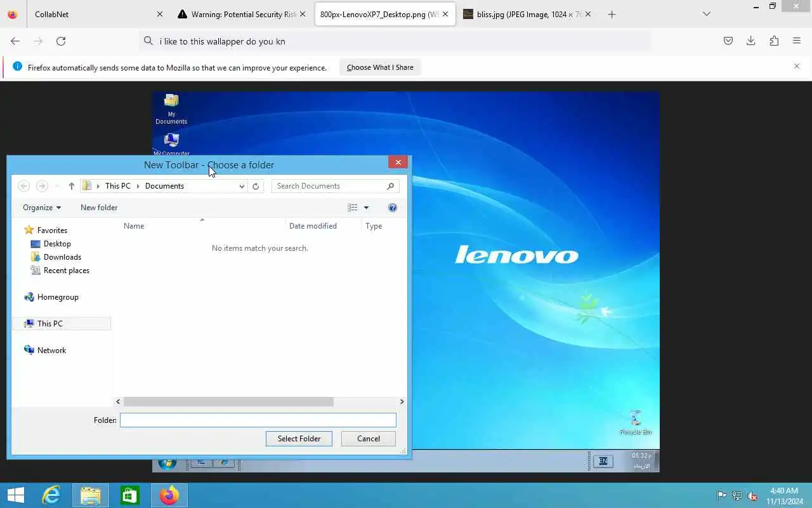Click the Firefox icon in the taskbar
This screenshot has height=508, width=812.
[x=169, y=495]
